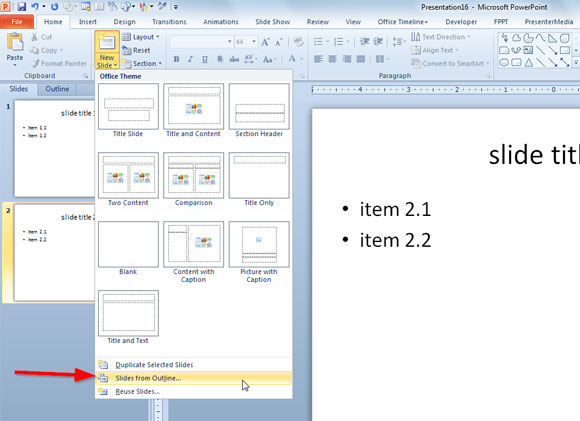
Task: Toggle Align Text Right
Action: (x=347, y=59)
